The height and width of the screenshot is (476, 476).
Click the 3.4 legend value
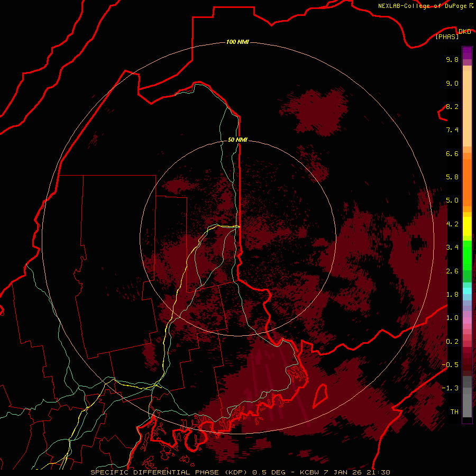(x=452, y=248)
